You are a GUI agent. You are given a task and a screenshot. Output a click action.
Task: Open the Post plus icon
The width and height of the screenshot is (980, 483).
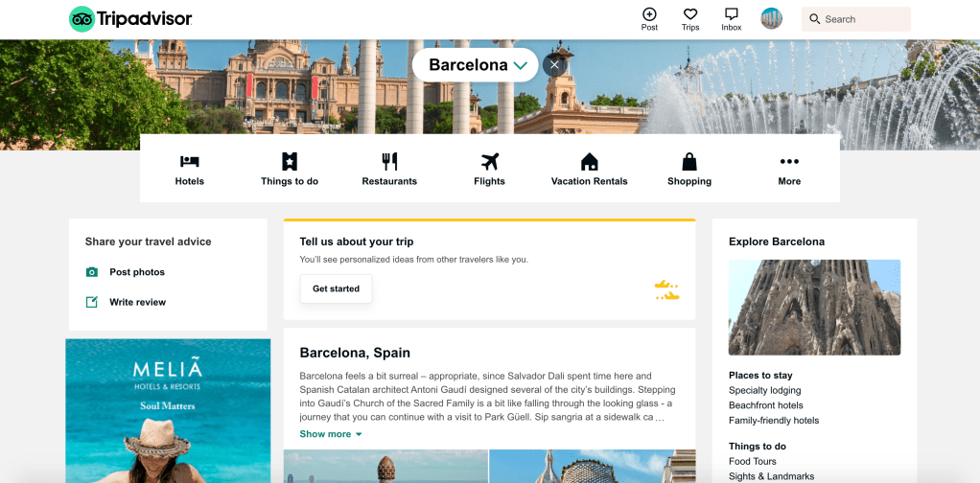click(649, 14)
